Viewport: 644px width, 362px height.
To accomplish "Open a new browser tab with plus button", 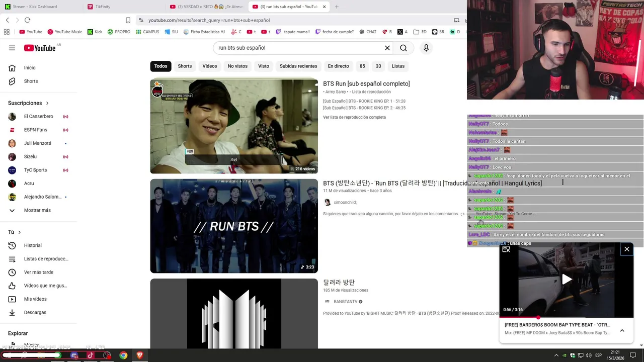I will [337, 7].
